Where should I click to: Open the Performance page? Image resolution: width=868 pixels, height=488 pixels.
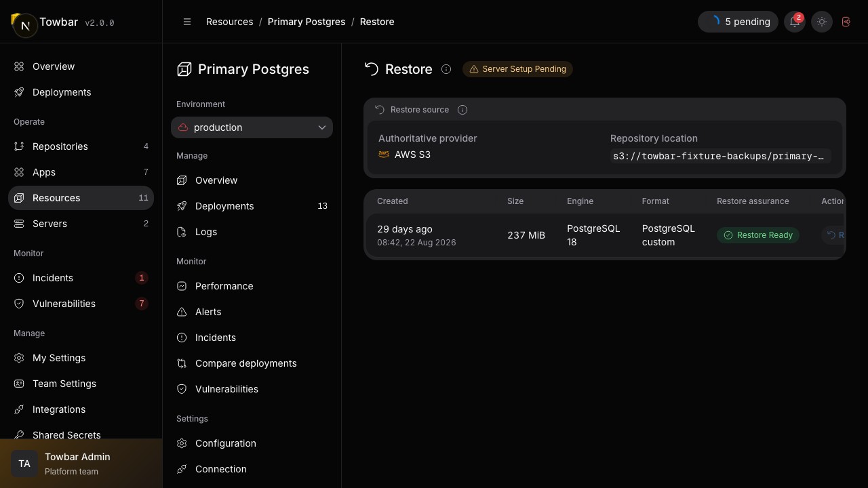(252, 286)
